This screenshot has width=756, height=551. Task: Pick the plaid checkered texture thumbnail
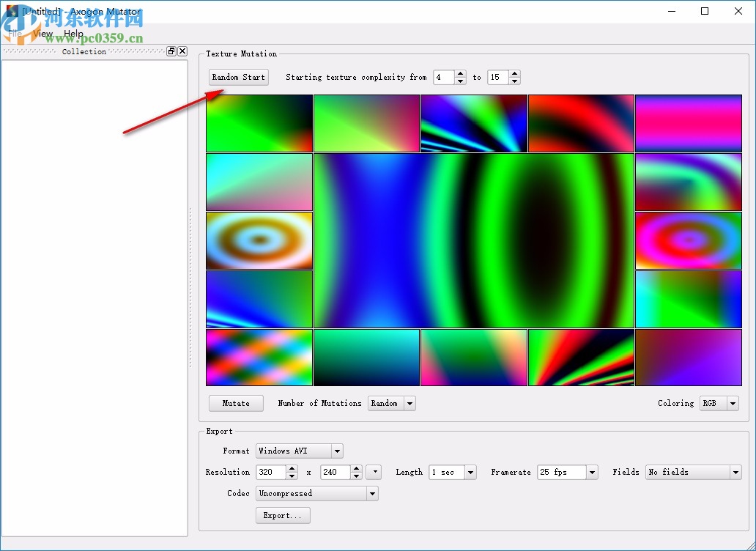pyautogui.click(x=259, y=357)
